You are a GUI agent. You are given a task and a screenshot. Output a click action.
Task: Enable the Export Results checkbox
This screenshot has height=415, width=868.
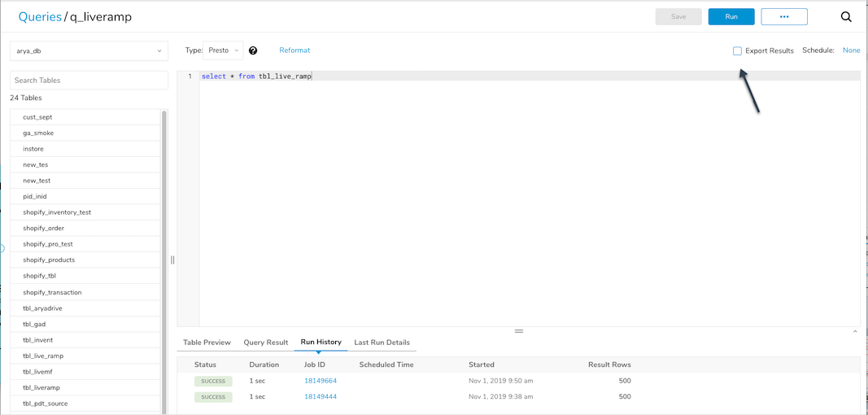pyautogui.click(x=737, y=51)
